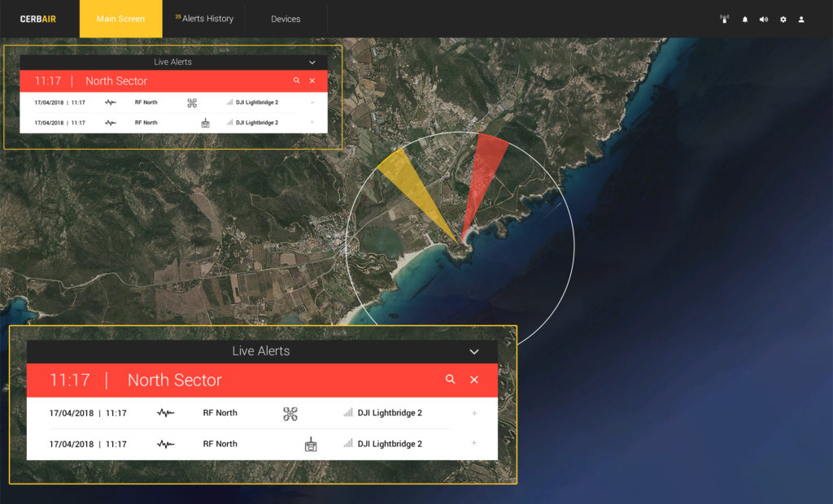Open the antenna sensor status icon

(x=724, y=20)
